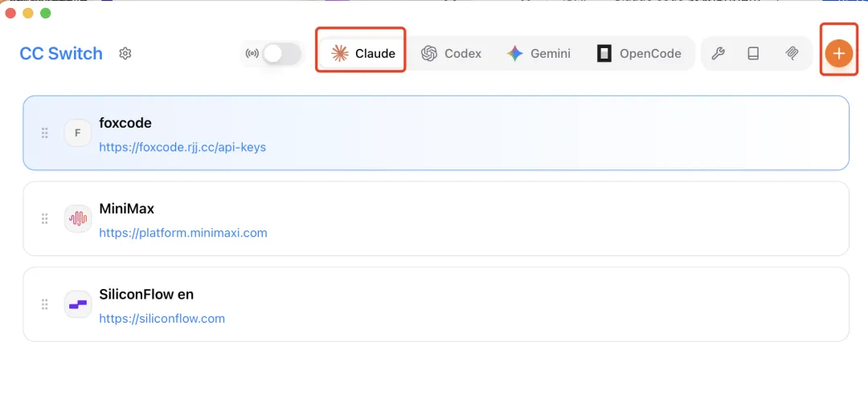Click the foxcode drag handle
This screenshot has width=868, height=411.
(45, 132)
